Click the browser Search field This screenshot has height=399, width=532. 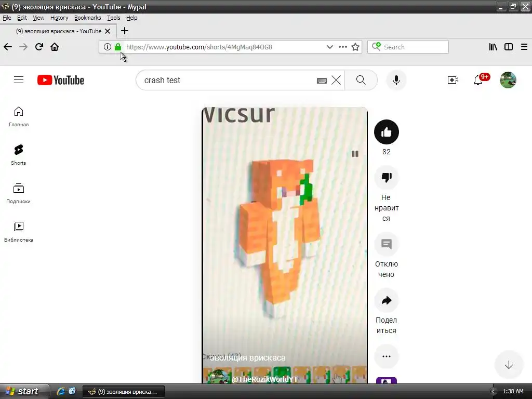click(x=408, y=47)
